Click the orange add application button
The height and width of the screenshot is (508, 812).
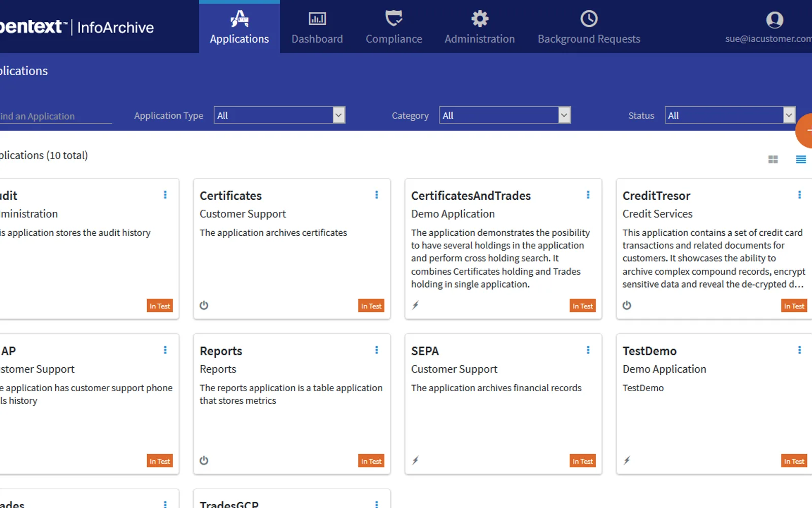tap(804, 131)
